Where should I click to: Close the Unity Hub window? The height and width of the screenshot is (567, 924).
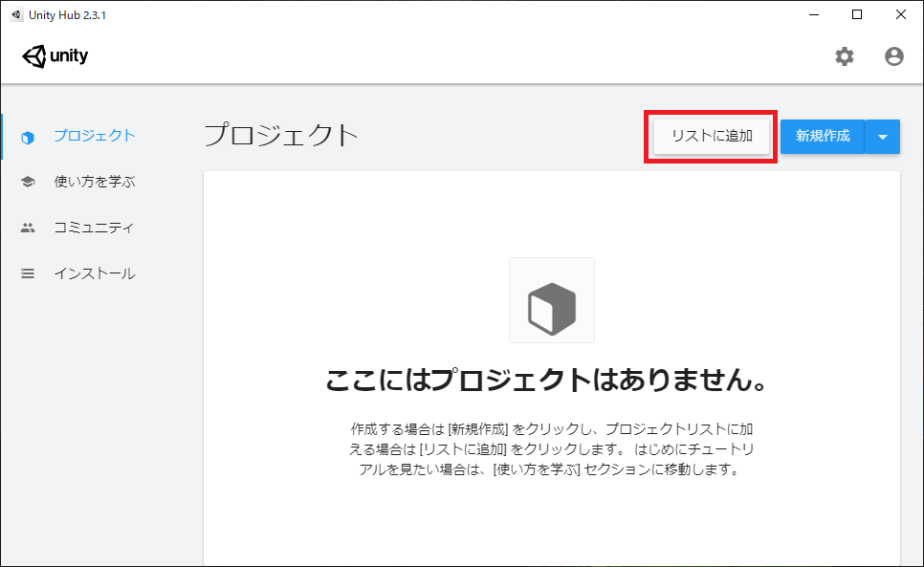(901, 14)
